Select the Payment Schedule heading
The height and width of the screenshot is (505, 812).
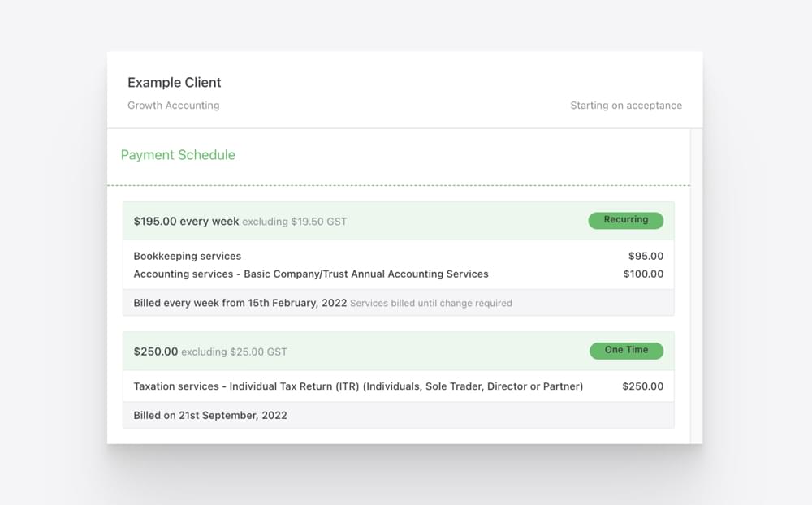coord(178,154)
